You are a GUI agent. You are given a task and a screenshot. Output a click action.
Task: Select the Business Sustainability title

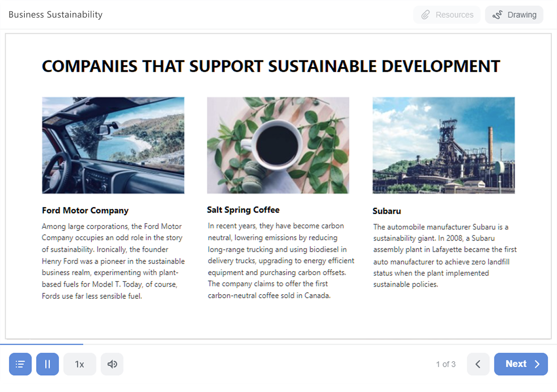pyautogui.click(x=55, y=15)
